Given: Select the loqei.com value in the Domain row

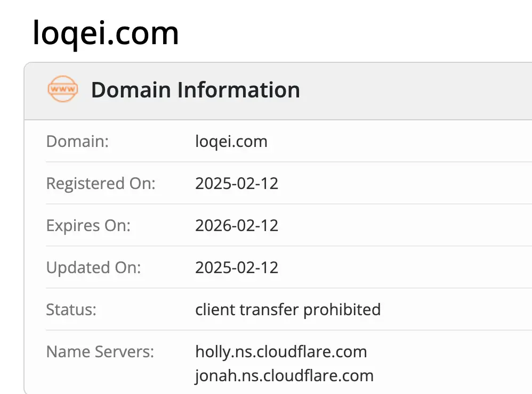Looking at the screenshot, I should (x=231, y=142).
